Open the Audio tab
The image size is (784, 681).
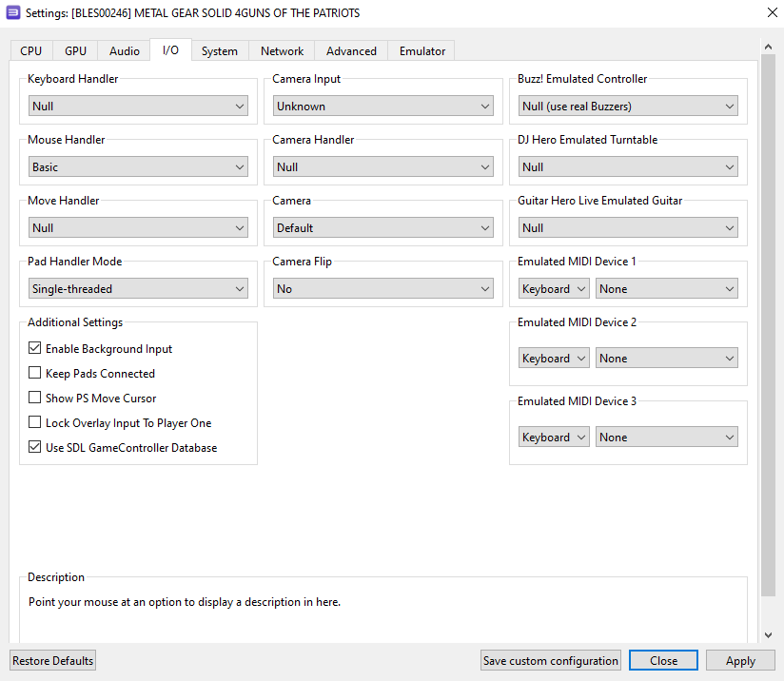[125, 51]
